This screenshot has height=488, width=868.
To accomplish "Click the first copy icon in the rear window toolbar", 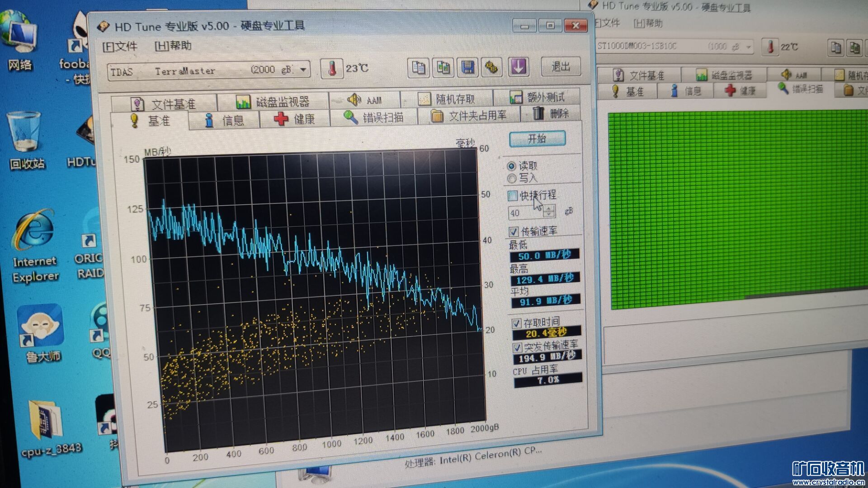I will (836, 47).
